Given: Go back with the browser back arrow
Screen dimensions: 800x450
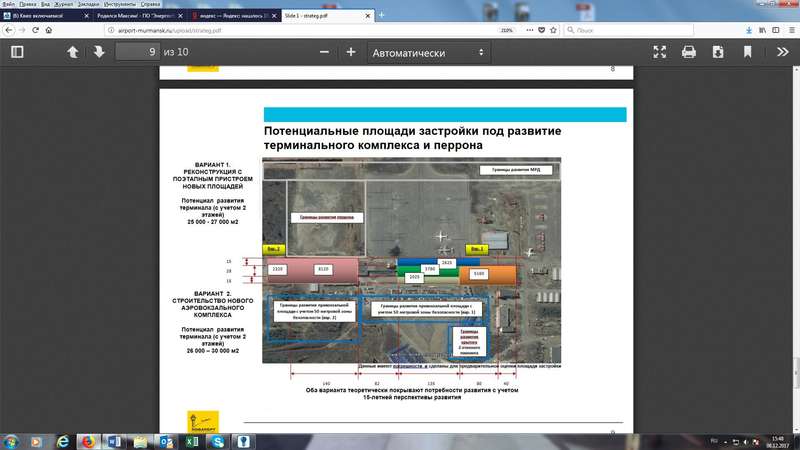Looking at the screenshot, I should (9, 30).
